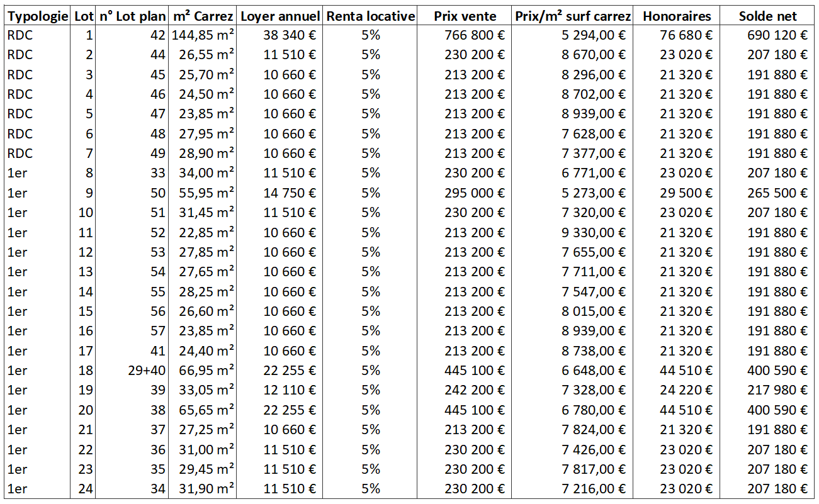Click the 76 680 € honoraires cell

pos(677,35)
